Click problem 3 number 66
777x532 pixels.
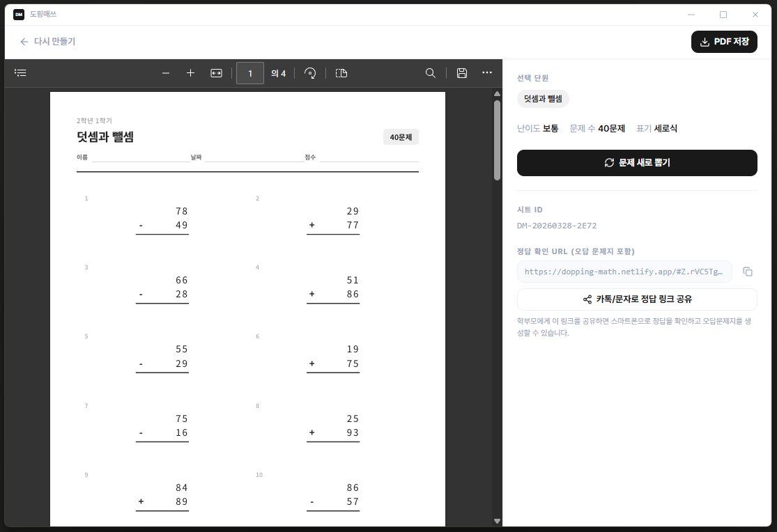coord(181,280)
